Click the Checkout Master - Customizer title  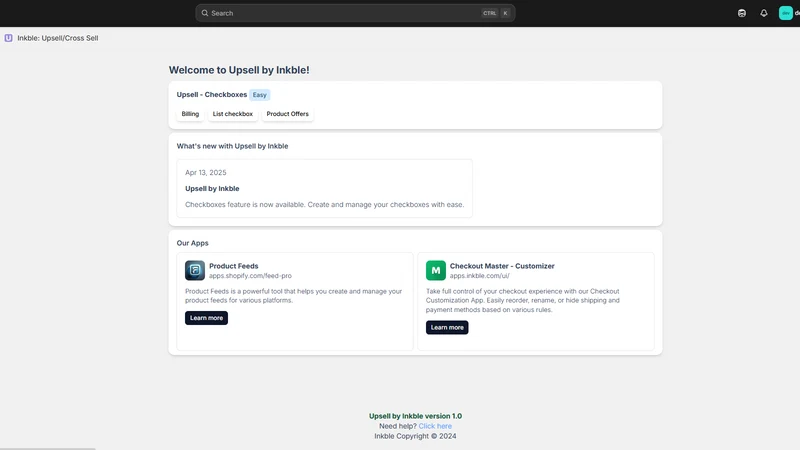tap(502, 266)
